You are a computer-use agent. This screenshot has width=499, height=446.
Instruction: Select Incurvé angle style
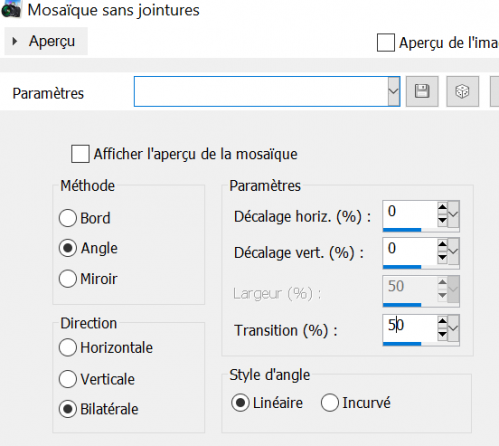[330, 403]
